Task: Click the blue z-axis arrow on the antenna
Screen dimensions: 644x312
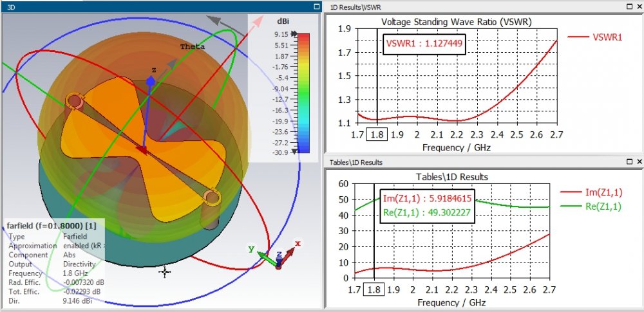Action: click(x=149, y=81)
